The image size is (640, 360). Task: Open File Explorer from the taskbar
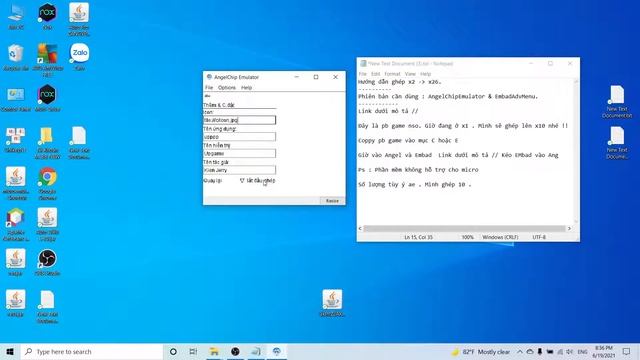point(214,351)
